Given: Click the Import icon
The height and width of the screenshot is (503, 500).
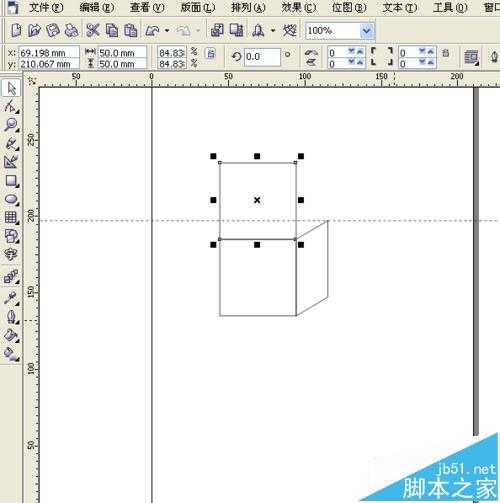Looking at the screenshot, I should pyautogui.click(x=217, y=31).
